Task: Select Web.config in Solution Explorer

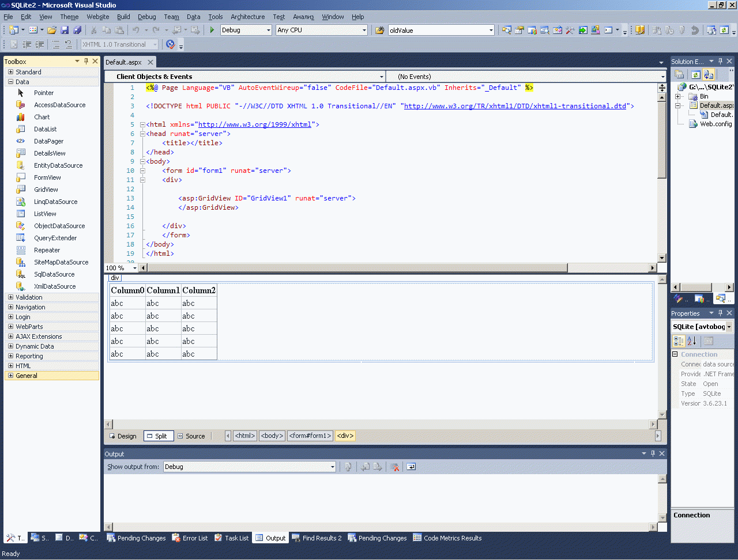Action: pyautogui.click(x=716, y=124)
